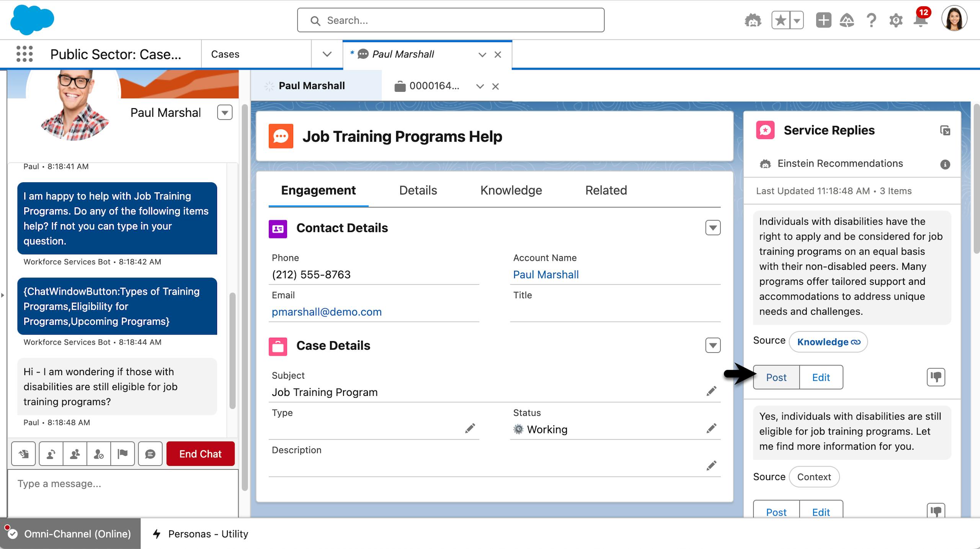Click the flag chat icon
Image resolution: width=980 pixels, height=549 pixels.
[x=122, y=454]
